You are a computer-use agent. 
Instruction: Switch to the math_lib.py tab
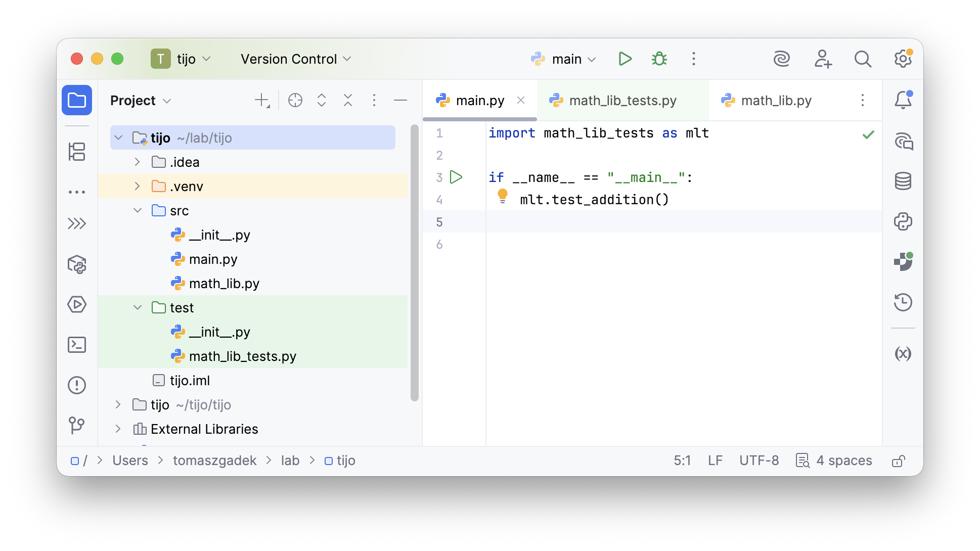[x=776, y=101]
